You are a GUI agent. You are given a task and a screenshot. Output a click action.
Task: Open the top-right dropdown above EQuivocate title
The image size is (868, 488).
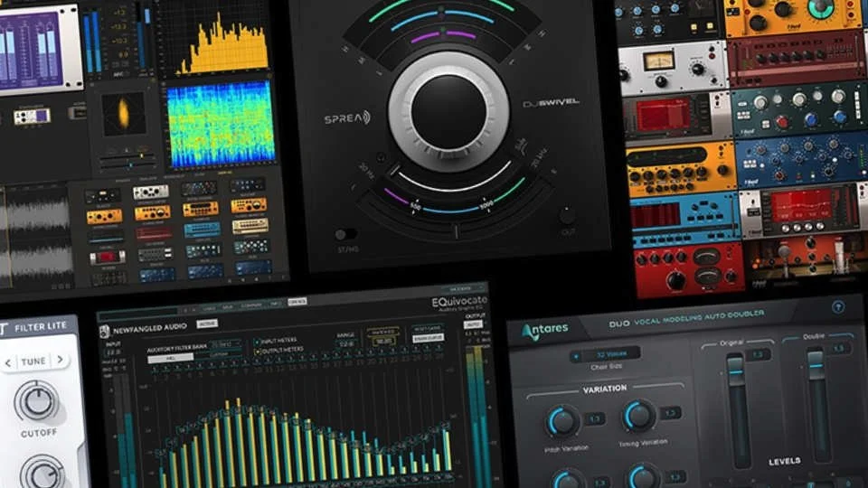(x=464, y=289)
